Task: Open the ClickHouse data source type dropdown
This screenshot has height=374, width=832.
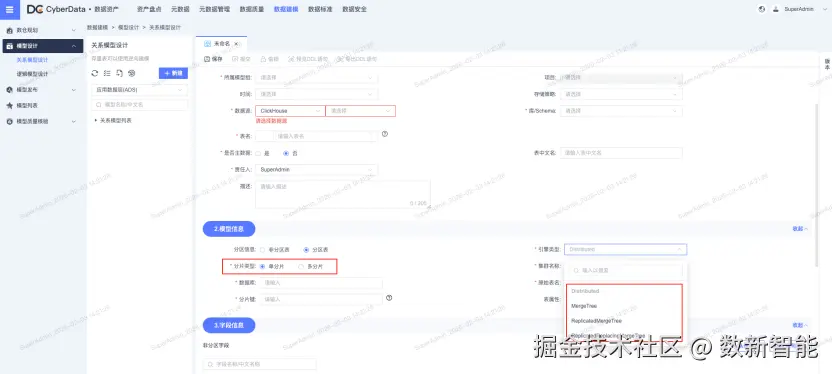Action: coord(290,111)
